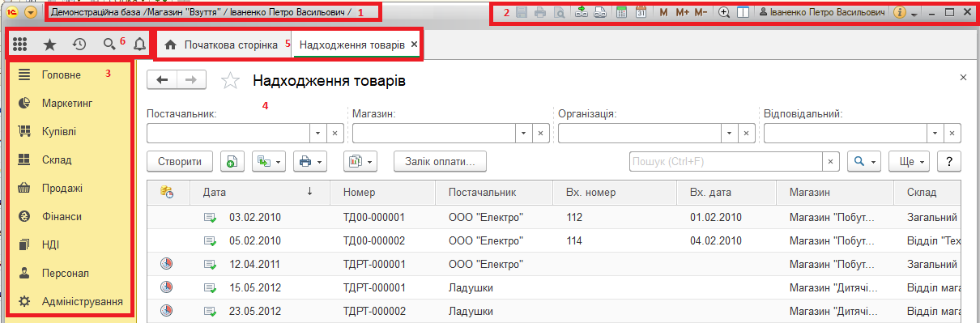The height and width of the screenshot is (323, 980).
Task: Click the Пошук (Ctrl+F) search field
Action: (x=726, y=161)
